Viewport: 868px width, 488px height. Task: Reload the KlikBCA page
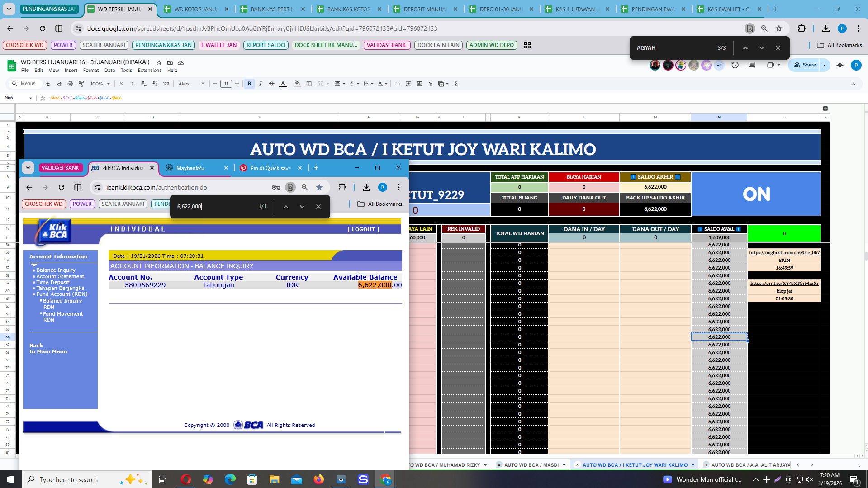pyautogui.click(x=62, y=187)
